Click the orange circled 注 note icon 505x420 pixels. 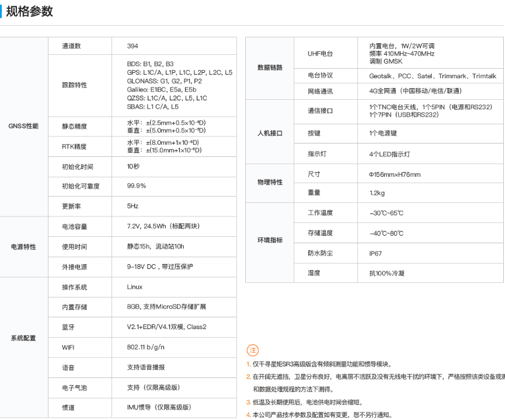252,350
